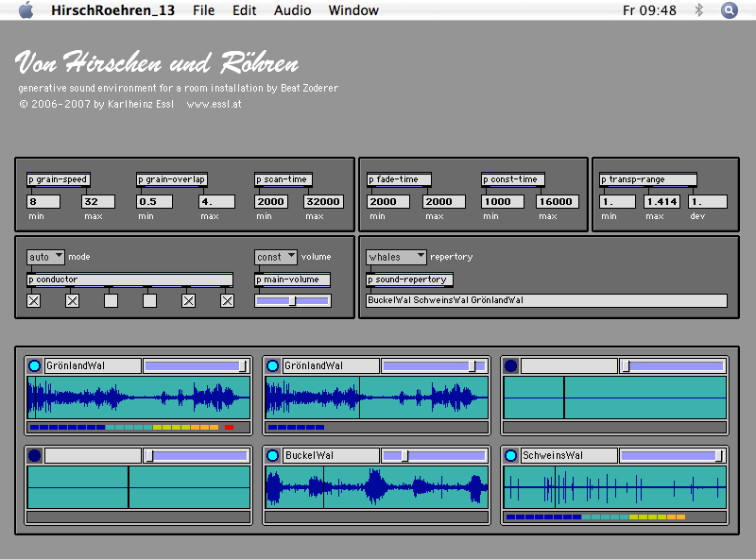The width and height of the screenshot is (756, 559).
Task: Toggle empty top-right player LED
Action: click(510, 365)
